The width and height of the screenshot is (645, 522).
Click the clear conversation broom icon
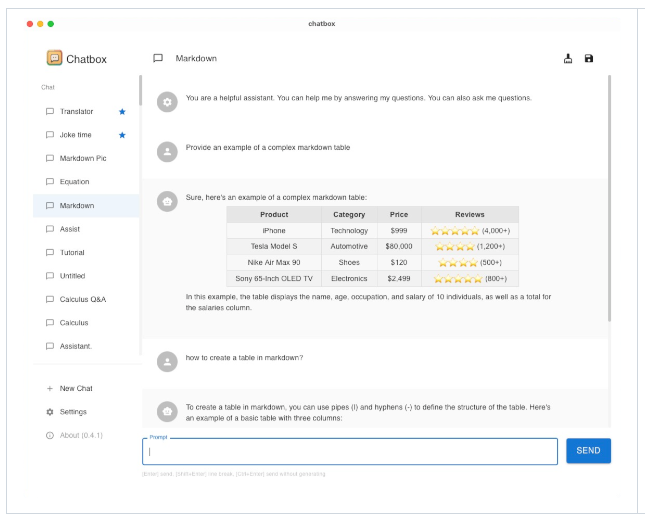pyautogui.click(x=568, y=58)
